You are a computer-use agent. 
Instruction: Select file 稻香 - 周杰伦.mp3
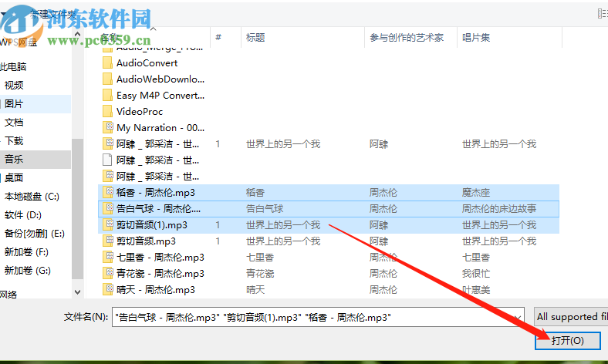click(156, 192)
